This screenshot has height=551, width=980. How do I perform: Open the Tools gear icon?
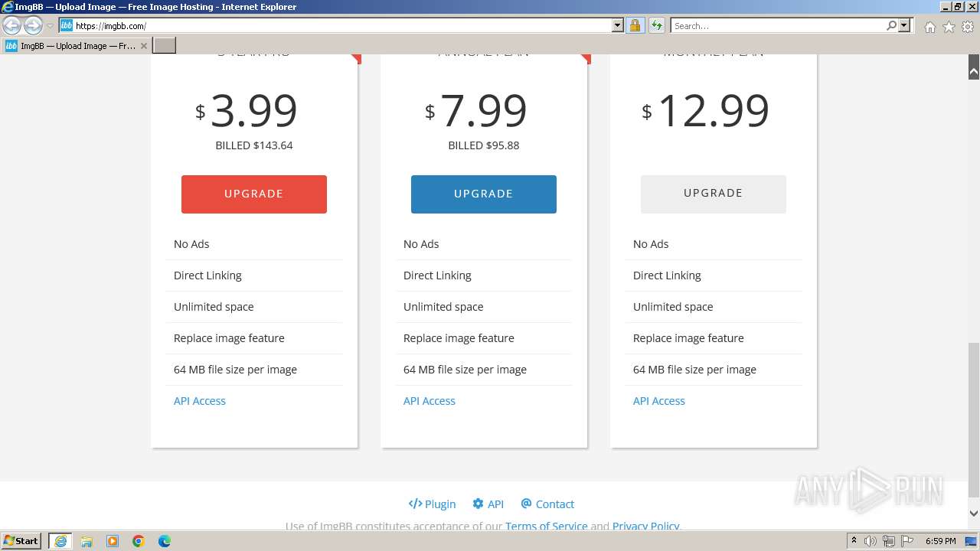tap(968, 27)
